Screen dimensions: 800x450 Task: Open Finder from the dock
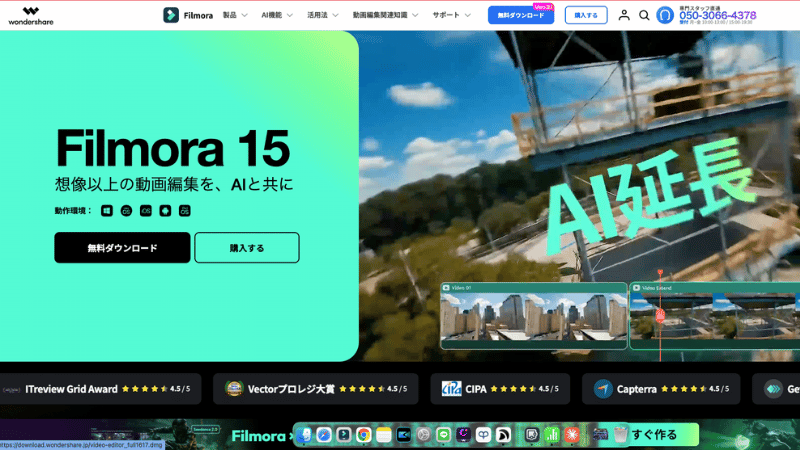click(304, 435)
